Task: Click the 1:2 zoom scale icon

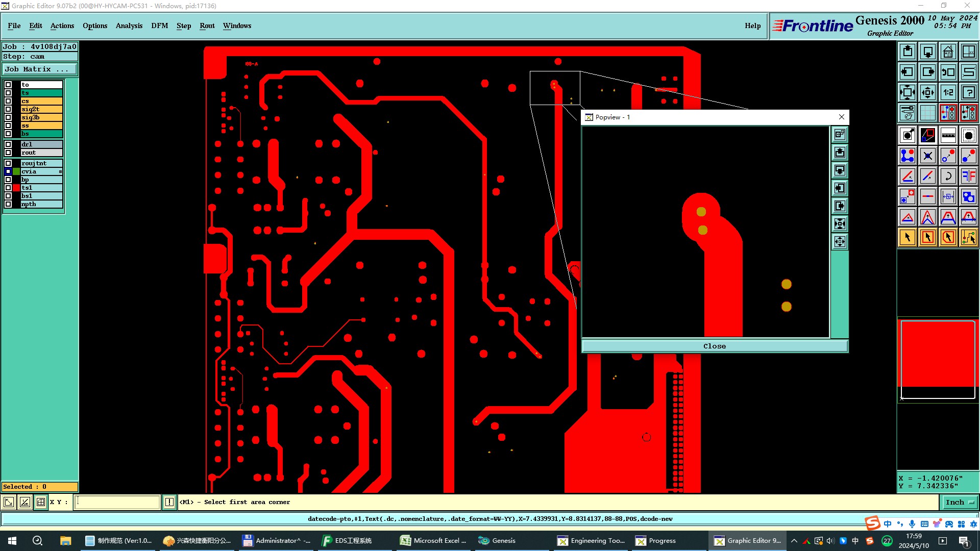Action: [x=948, y=92]
